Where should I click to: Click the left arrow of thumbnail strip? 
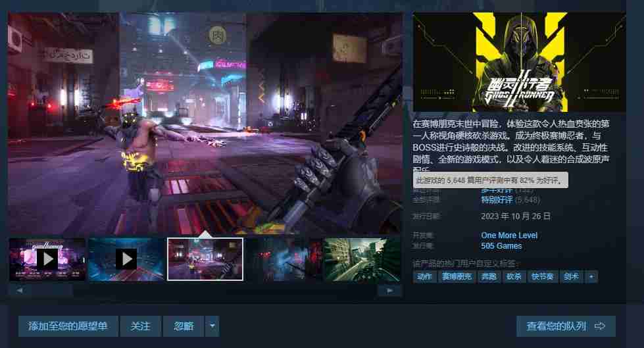point(19,291)
